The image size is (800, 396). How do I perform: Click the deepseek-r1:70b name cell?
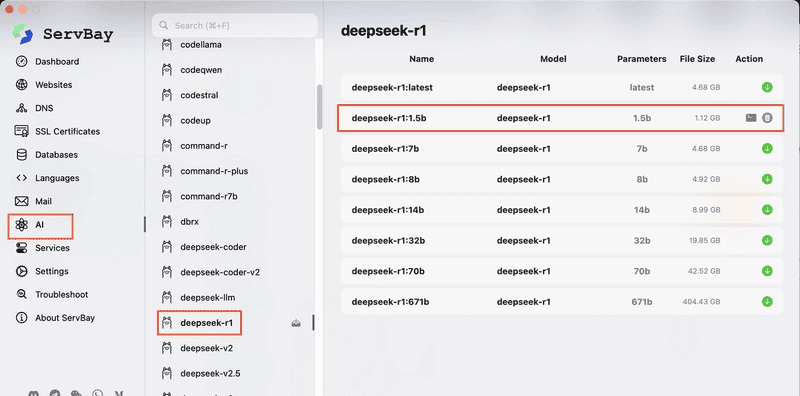388,271
